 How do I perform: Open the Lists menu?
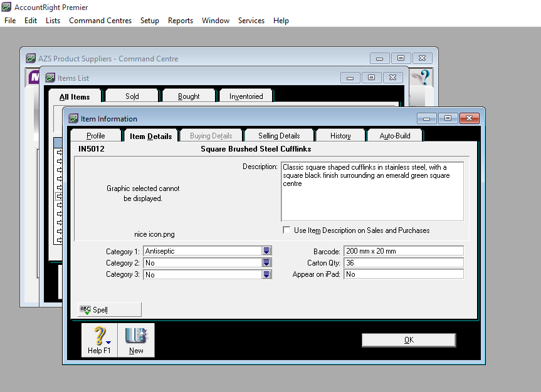coord(53,21)
